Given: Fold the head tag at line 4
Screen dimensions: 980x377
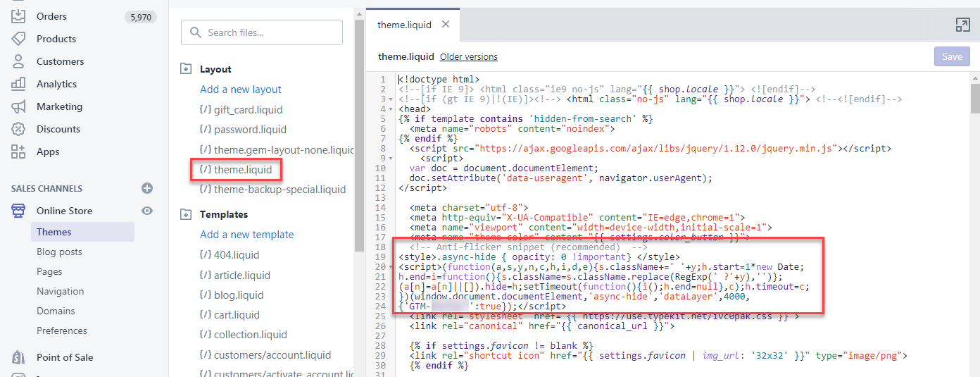Looking at the screenshot, I should 391,109.
